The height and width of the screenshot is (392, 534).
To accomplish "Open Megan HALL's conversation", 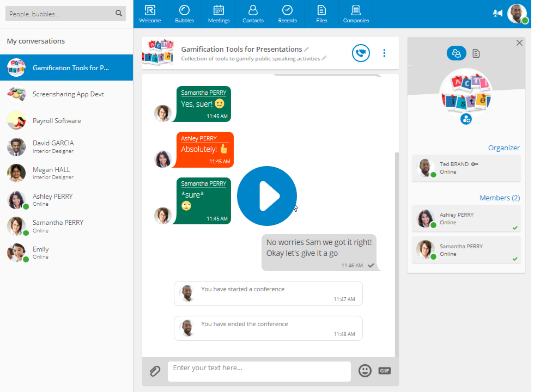I will [x=66, y=173].
